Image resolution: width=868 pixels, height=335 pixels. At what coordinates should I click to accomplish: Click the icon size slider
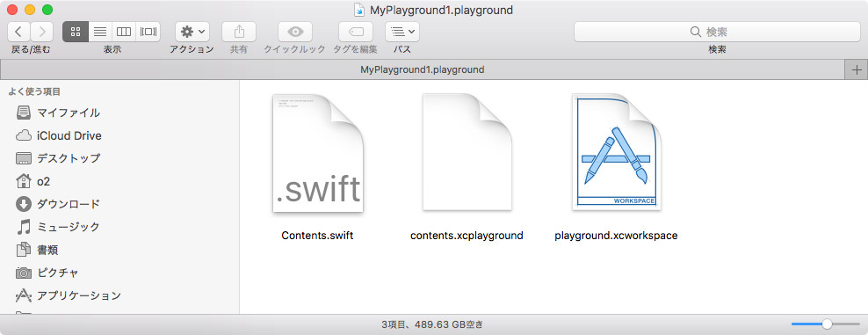[x=825, y=324]
